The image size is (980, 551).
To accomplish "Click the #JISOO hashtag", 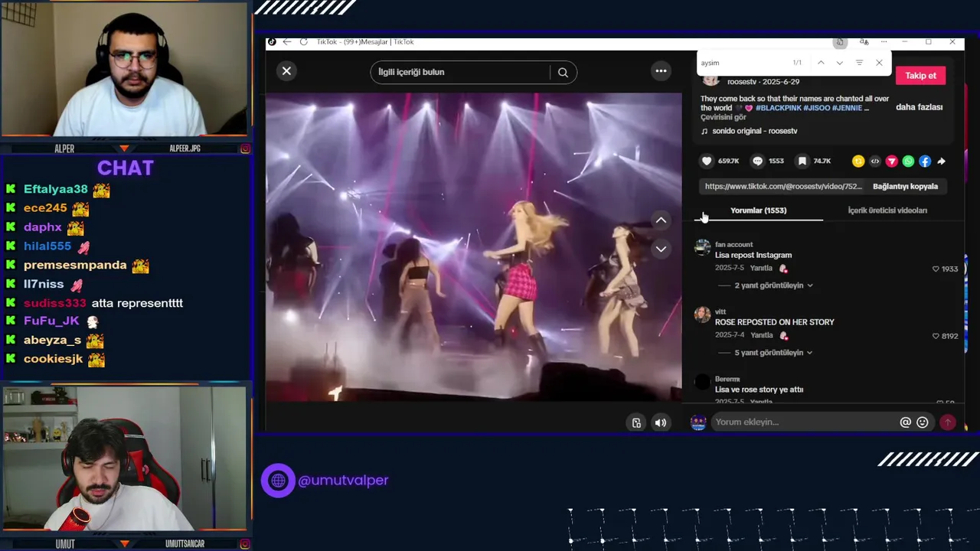I will pos(816,108).
